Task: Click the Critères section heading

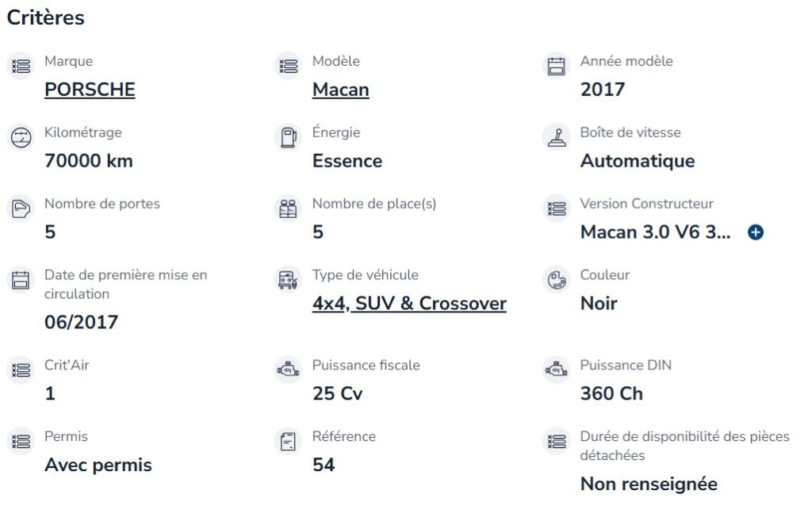Action: click(x=45, y=17)
